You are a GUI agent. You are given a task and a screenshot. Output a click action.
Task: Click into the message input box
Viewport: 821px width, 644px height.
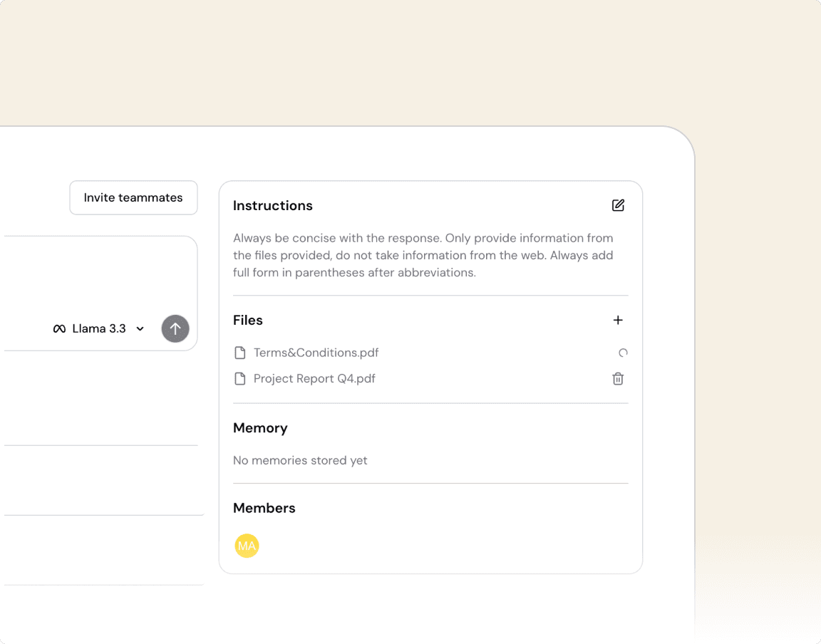click(x=100, y=274)
